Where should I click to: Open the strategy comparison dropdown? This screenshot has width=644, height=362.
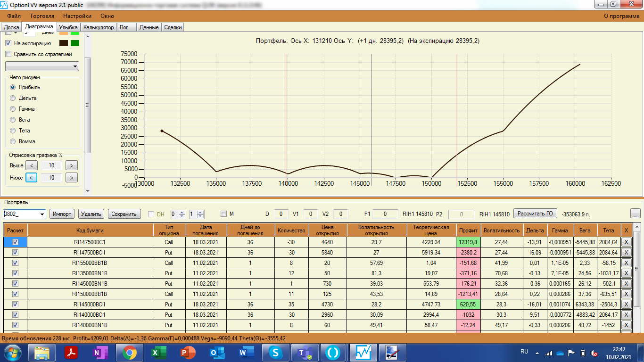(42, 66)
